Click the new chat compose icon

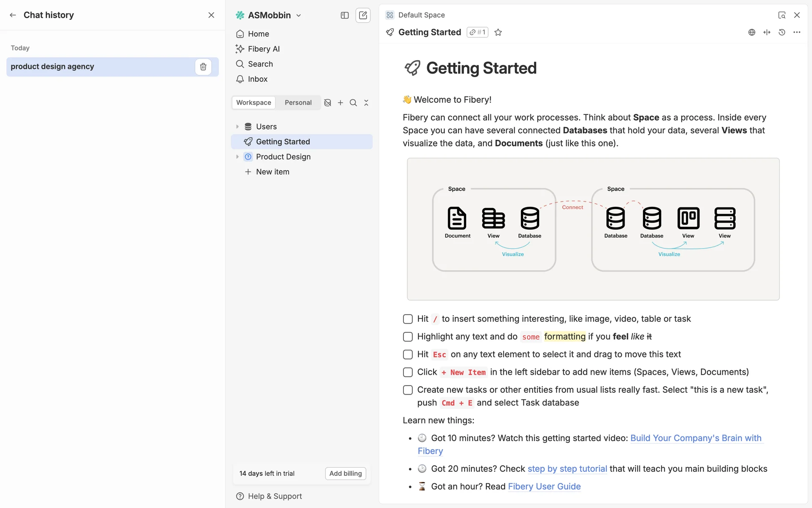(363, 15)
